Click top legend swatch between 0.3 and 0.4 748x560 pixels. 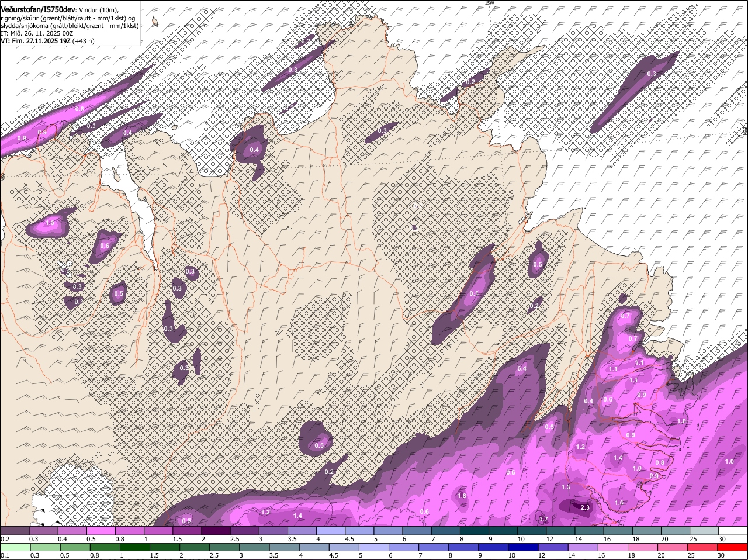click(43, 530)
